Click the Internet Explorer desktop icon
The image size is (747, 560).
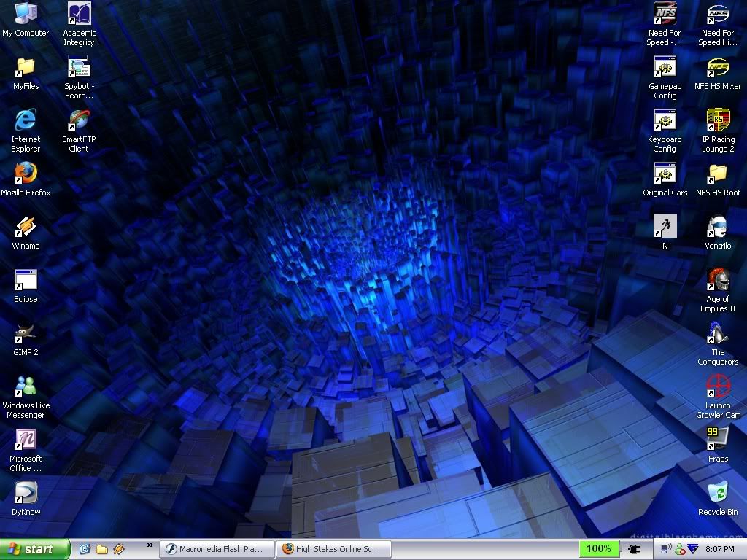pos(26,131)
